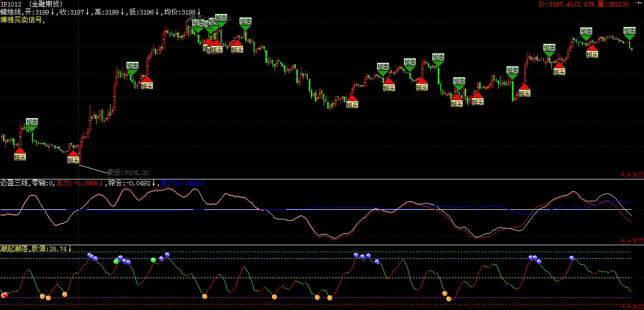Click the chart scale icon at top right

tap(637, 4)
